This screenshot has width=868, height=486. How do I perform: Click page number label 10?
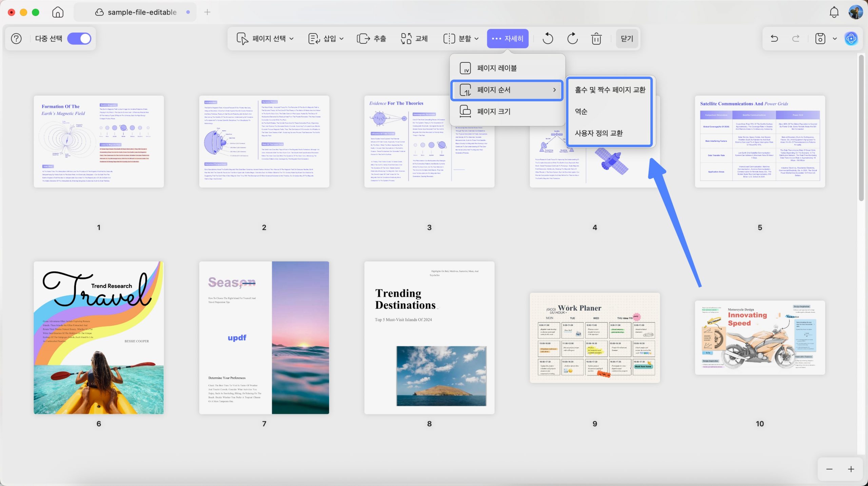tap(760, 424)
